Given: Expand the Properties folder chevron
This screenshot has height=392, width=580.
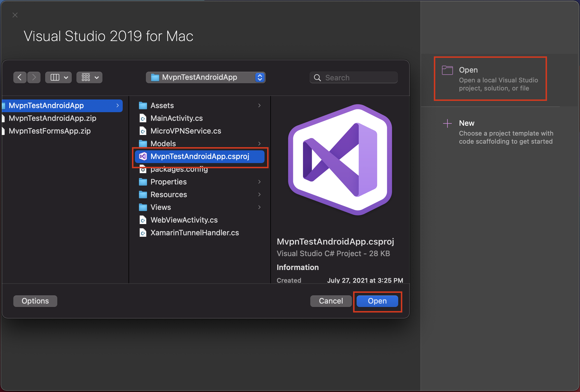Looking at the screenshot, I should click(259, 182).
